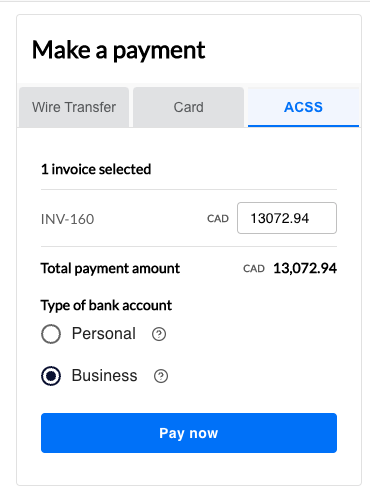Select the ACSS payment tab

click(303, 107)
